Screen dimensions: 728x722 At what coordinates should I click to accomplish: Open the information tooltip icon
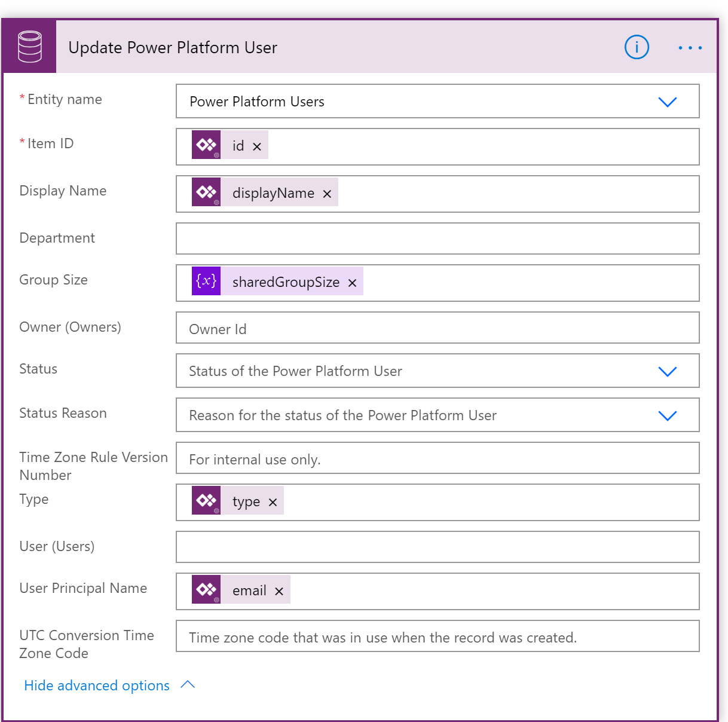637,47
